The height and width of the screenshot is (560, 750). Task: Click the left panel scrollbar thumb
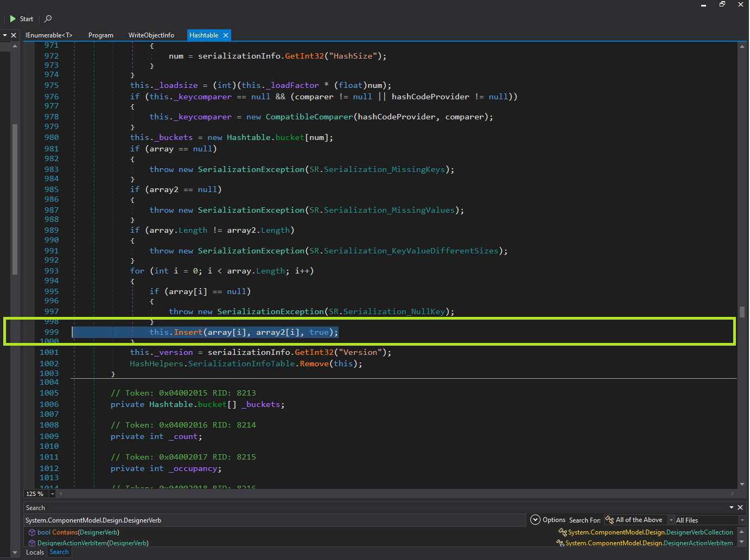point(15,199)
